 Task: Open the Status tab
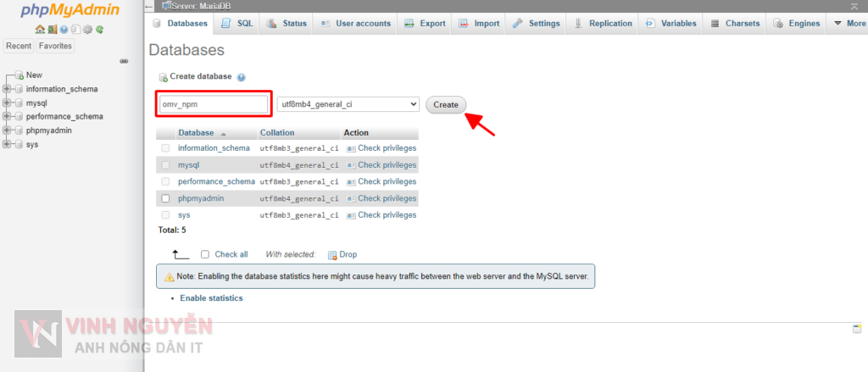(x=287, y=23)
